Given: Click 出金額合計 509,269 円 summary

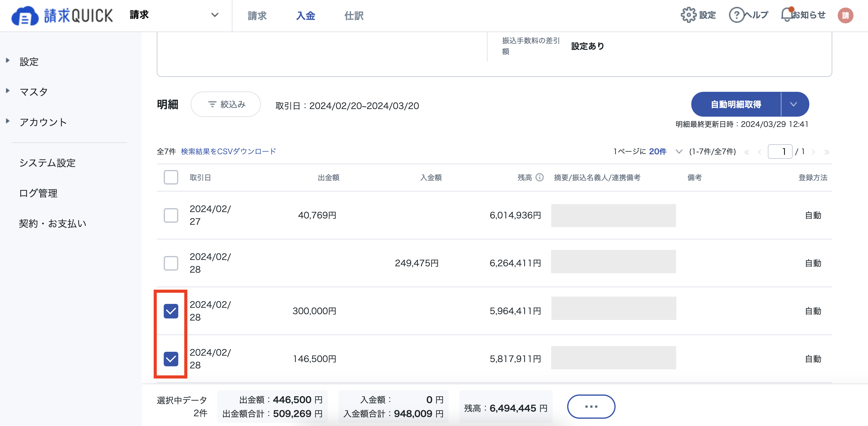Looking at the screenshot, I should pos(272,414).
